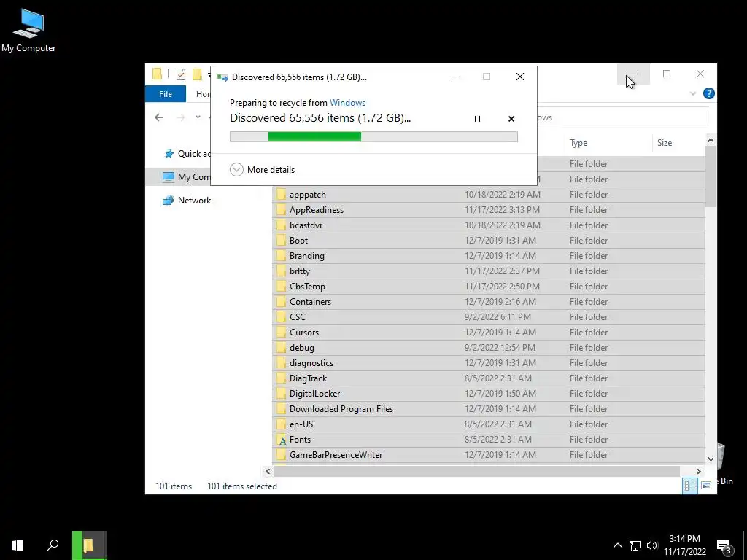Open the My Computer desktop icon
The height and width of the screenshot is (560, 747).
tap(28, 31)
